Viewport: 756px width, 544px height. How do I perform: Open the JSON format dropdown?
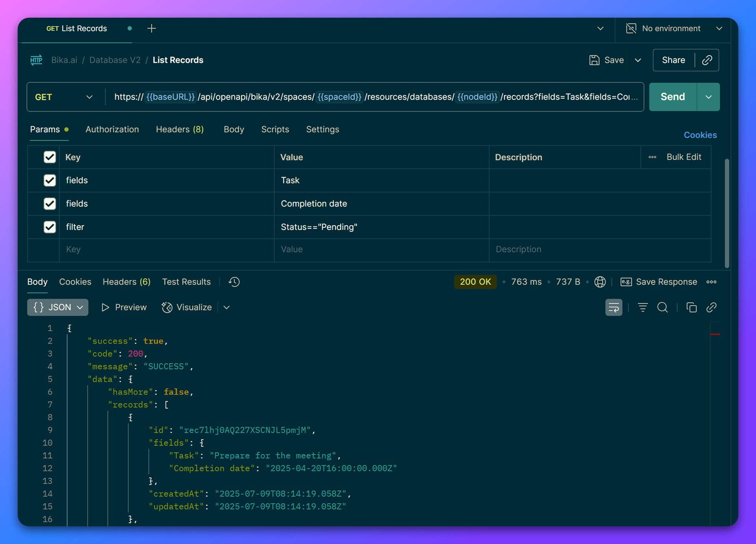[58, 307]
